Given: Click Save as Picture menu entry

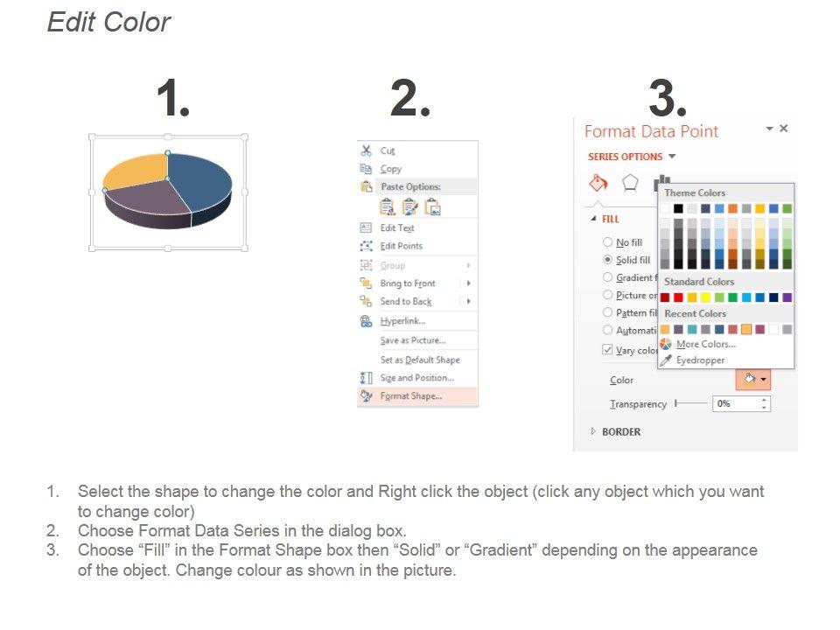Looking at the screenshot, I should click(412, 340).
